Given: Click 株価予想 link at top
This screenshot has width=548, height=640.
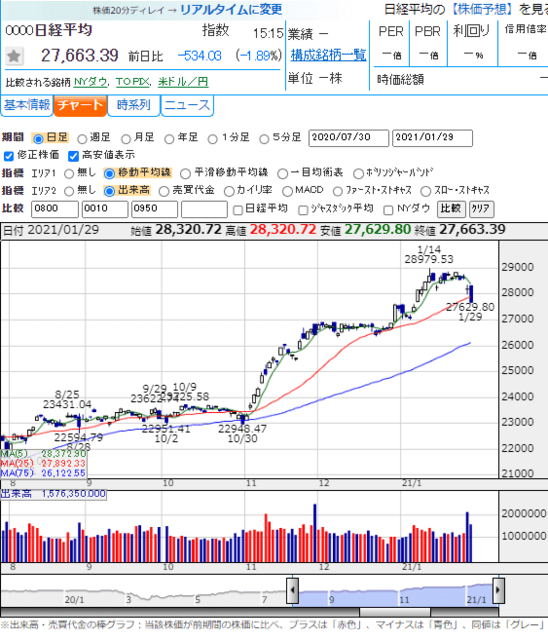Looking at the screenshot, I should [481, 9].
